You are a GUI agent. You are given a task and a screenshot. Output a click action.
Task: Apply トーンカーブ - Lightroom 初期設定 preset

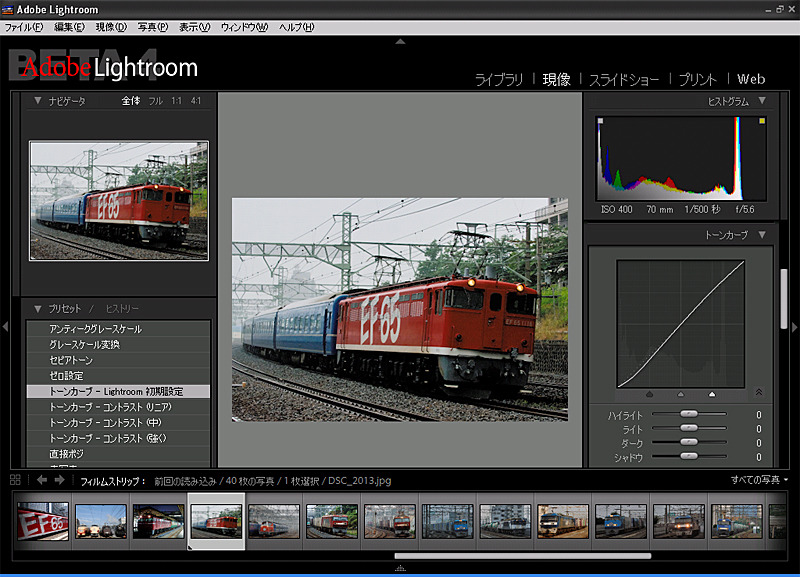coord(118,391)
